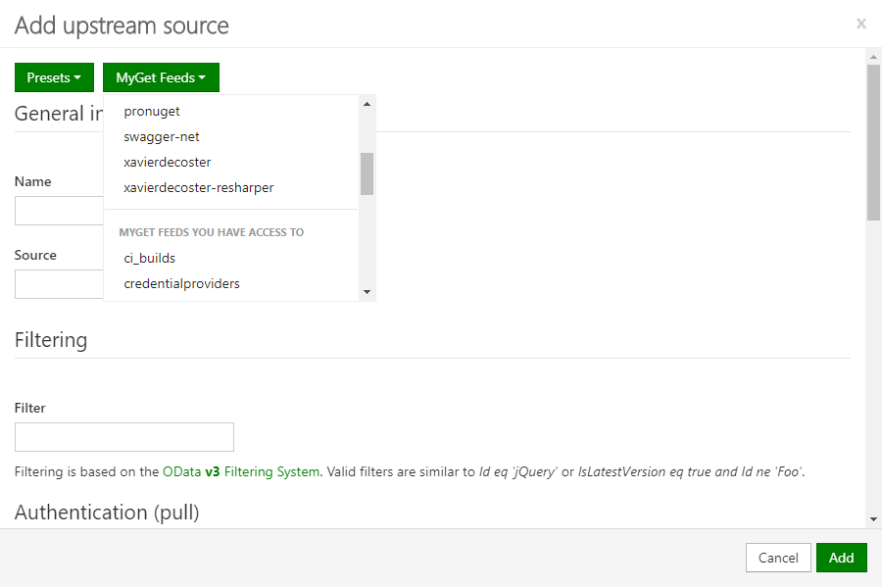The width and height of the screenshot is (882, 588).
Task: Toggle the MyGet Feeds dropdown
Action: pyautogui.click(x=161, y=77)
